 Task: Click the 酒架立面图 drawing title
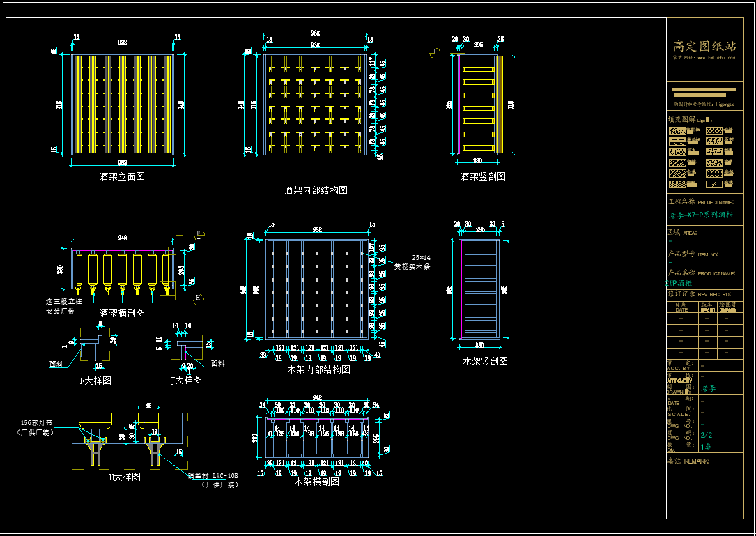click(123, 177)
